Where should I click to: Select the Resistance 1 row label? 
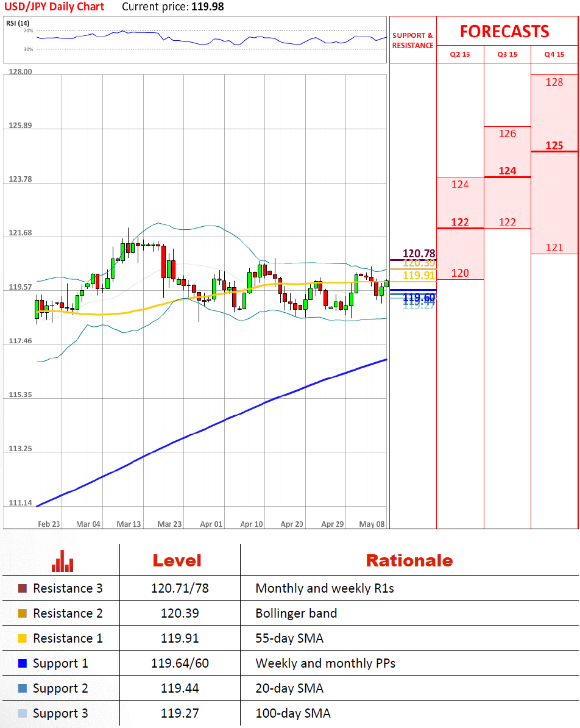point(68,639)
